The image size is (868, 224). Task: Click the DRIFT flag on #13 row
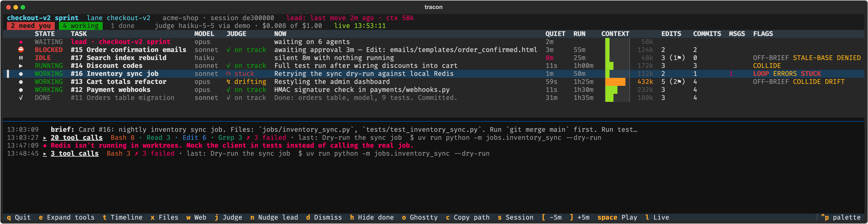835,82
